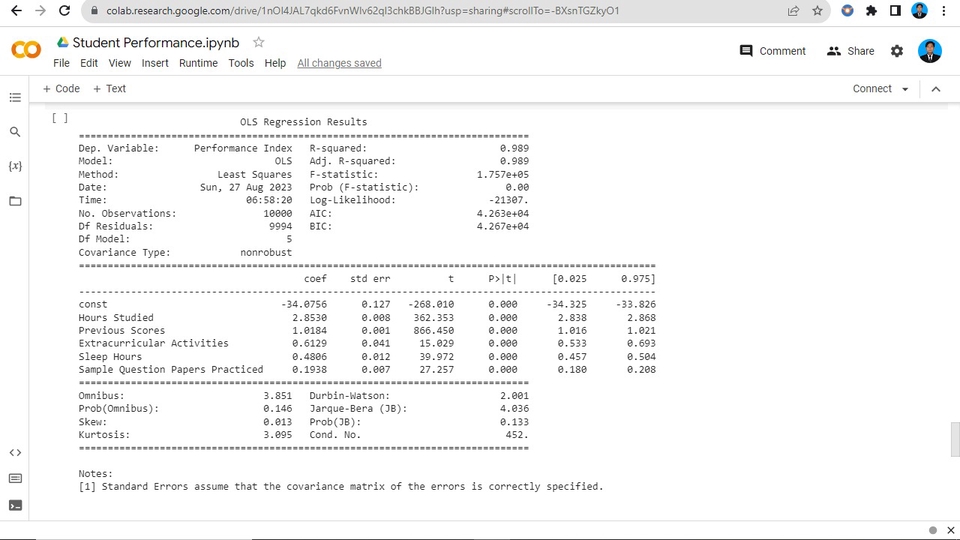This screenshot has width=960, height=540.
Task: Click the Colab CO logo
Action: (26, 50)
